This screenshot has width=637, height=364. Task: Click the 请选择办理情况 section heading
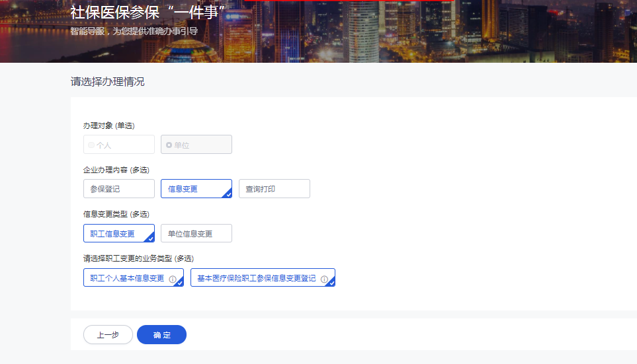(x=107, y=82)
